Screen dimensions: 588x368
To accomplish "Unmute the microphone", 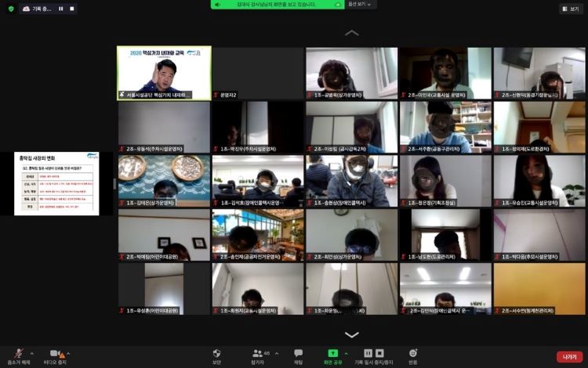I will 18,355.
